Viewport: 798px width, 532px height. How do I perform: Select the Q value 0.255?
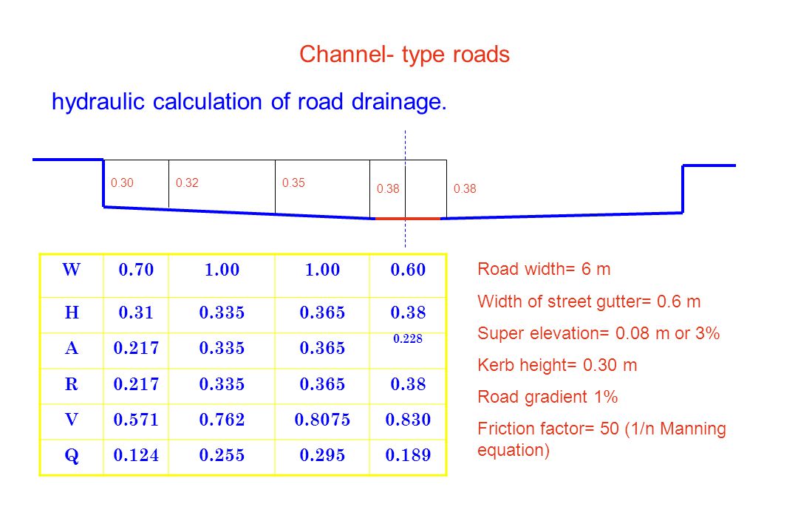(x=222, y=455)
